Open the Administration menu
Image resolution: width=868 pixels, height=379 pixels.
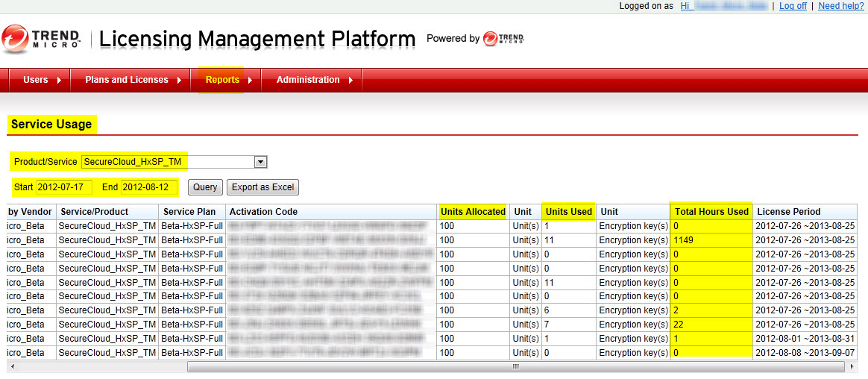coord(307,80)
